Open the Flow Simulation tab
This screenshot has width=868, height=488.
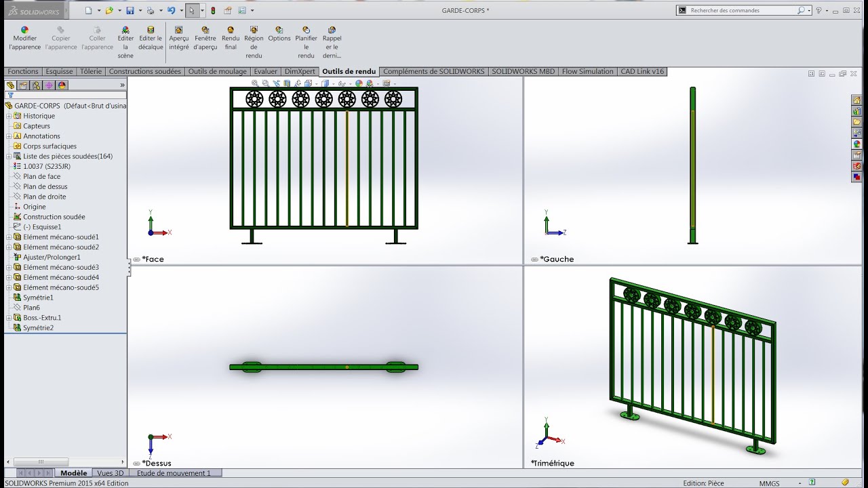click(588, 71)
